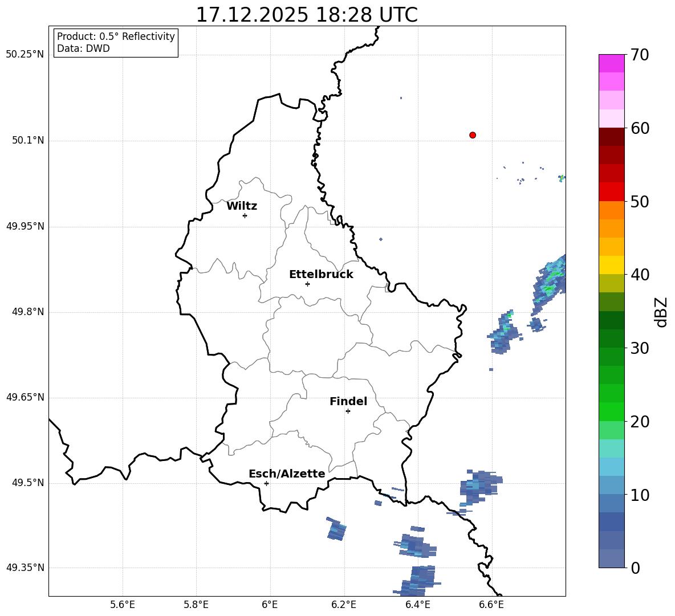Click the Ettelbruck city label

tap(321, 275)
